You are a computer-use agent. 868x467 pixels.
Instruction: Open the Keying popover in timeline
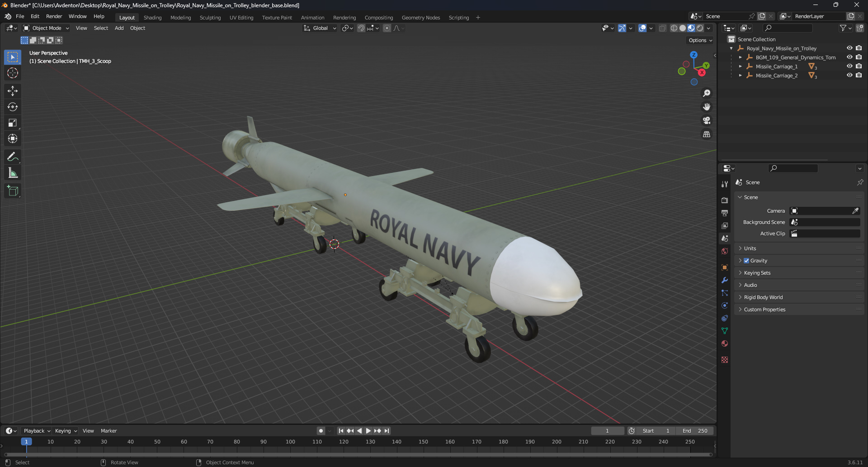(66, 431)
